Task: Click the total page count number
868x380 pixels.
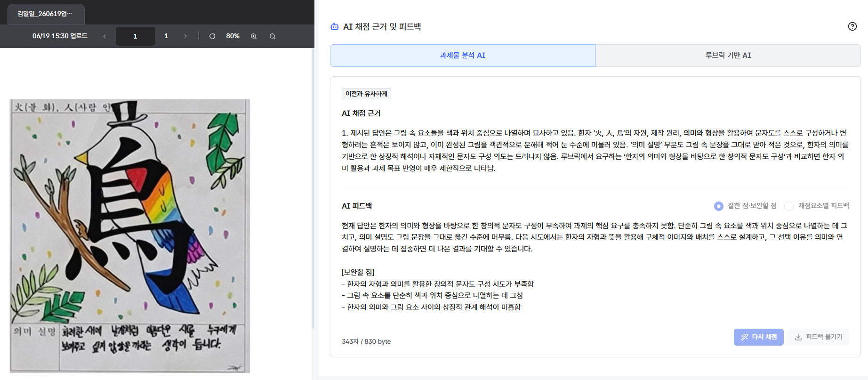Action: pyautogui.click(x=166, y=36)
